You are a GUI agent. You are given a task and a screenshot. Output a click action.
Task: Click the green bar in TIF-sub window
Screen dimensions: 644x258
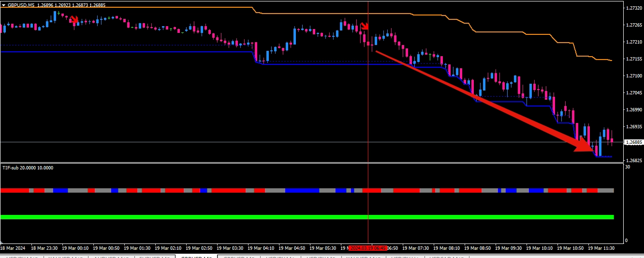(290, 217)
